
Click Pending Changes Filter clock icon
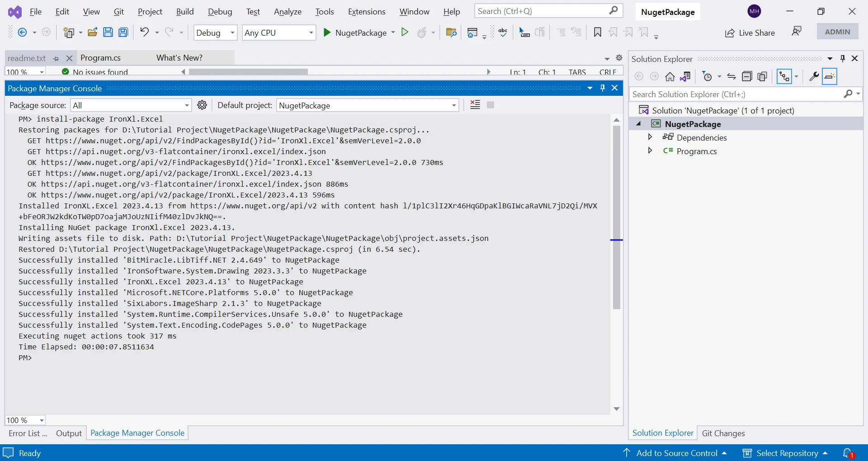[708, 76]
